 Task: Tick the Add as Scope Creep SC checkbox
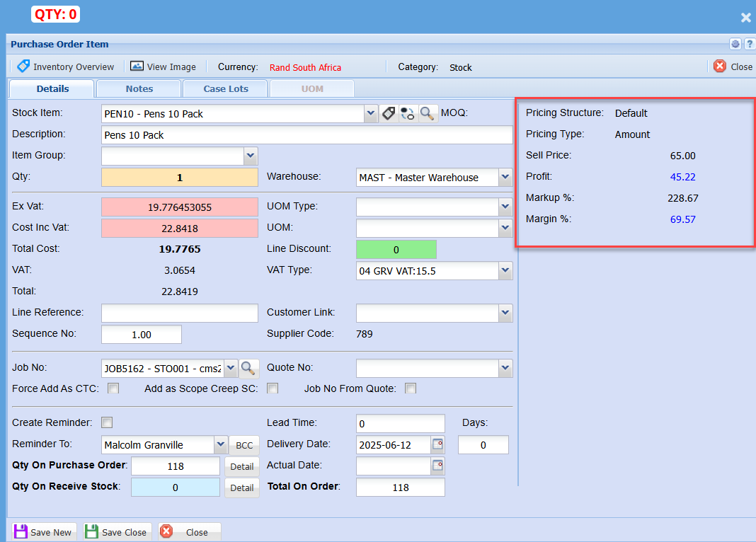tap(273, 388)
